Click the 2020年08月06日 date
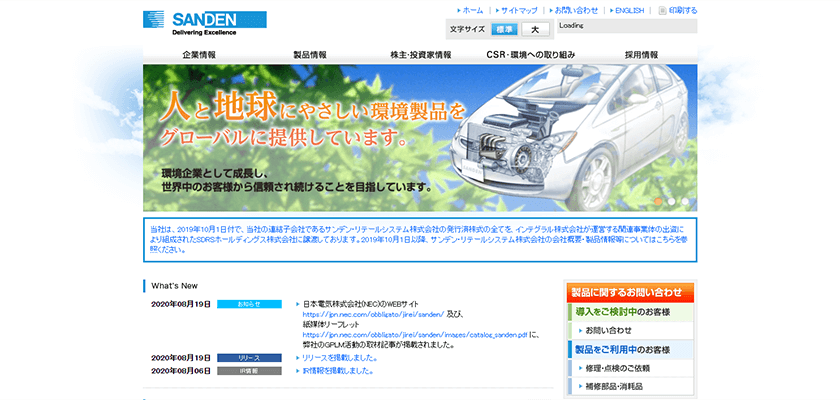Image resolution: width=840 pixels, height=400 pixels. [x=181, y=371]
